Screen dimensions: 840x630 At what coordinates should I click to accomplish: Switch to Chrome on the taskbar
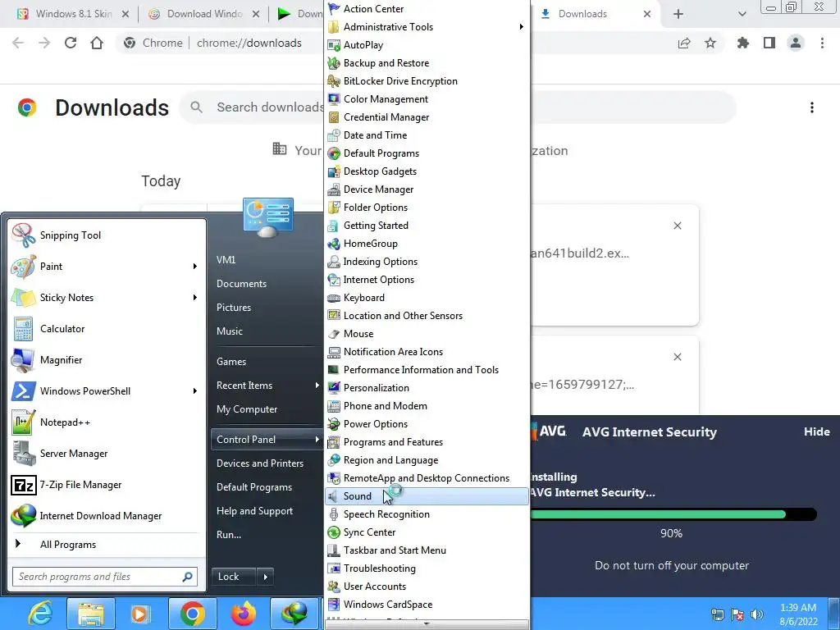192,614
